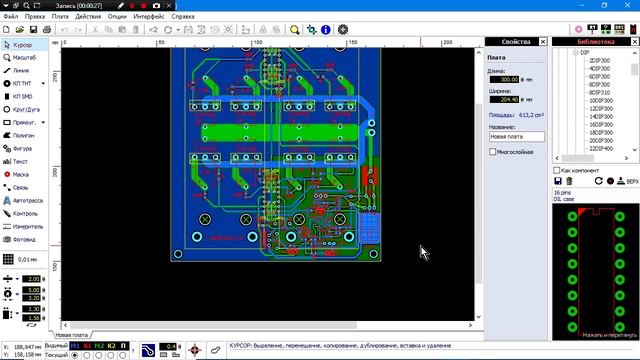Collapse the DIP tree node
Screen dimensions: 640x360
[x=576, y=53]
